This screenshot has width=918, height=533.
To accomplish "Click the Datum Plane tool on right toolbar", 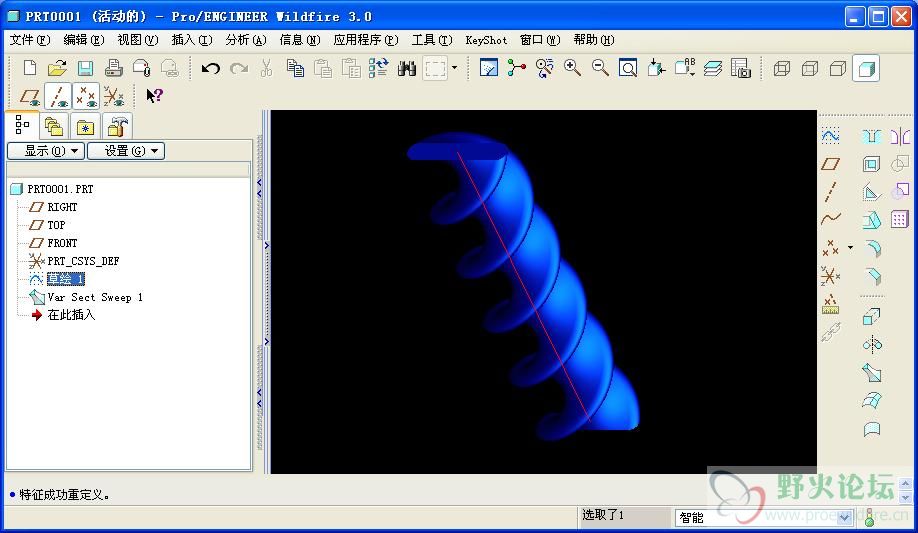I will [x=830, y=164].
